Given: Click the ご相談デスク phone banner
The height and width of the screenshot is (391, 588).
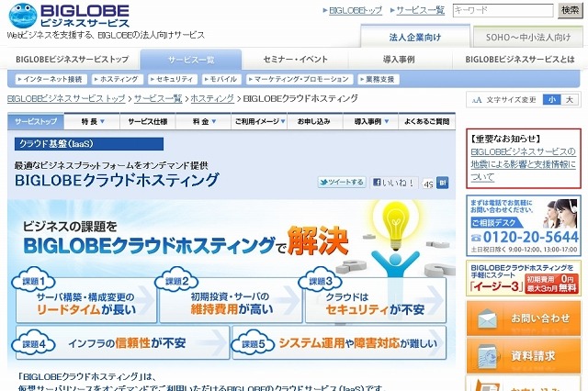Looking at the screenshot, I should (524, 226).
